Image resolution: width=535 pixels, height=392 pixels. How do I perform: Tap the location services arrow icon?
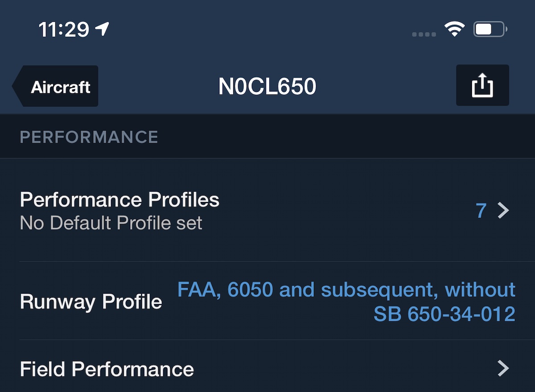click(102, 29)
